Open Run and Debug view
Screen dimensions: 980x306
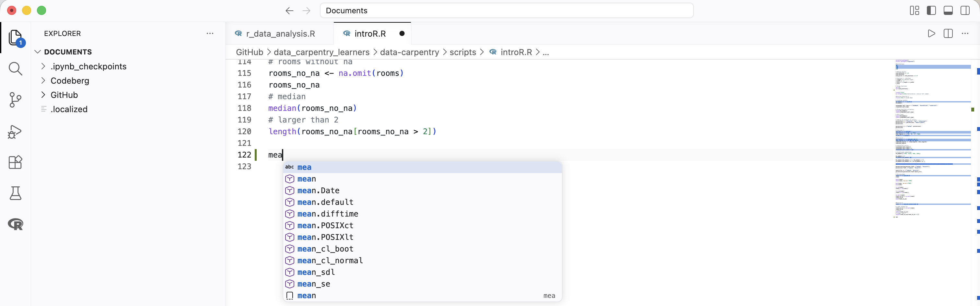point(15,132)
